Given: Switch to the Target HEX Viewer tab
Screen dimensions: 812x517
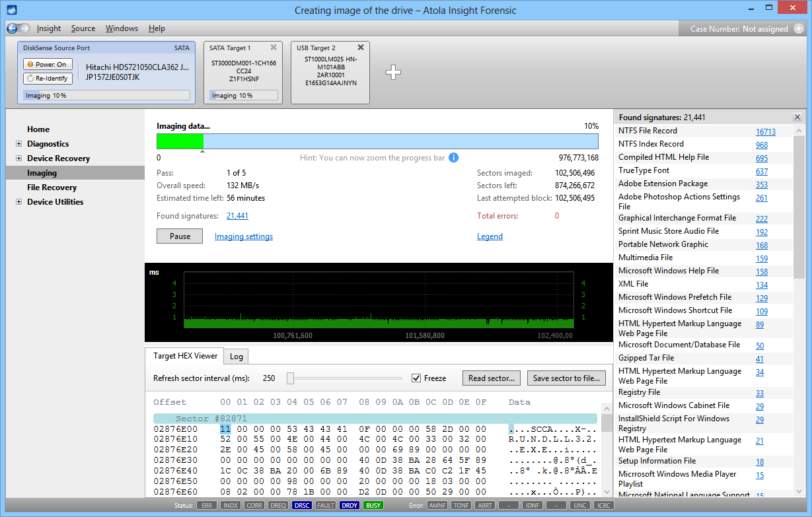Looking at the screenshot, I should [185, 355].
